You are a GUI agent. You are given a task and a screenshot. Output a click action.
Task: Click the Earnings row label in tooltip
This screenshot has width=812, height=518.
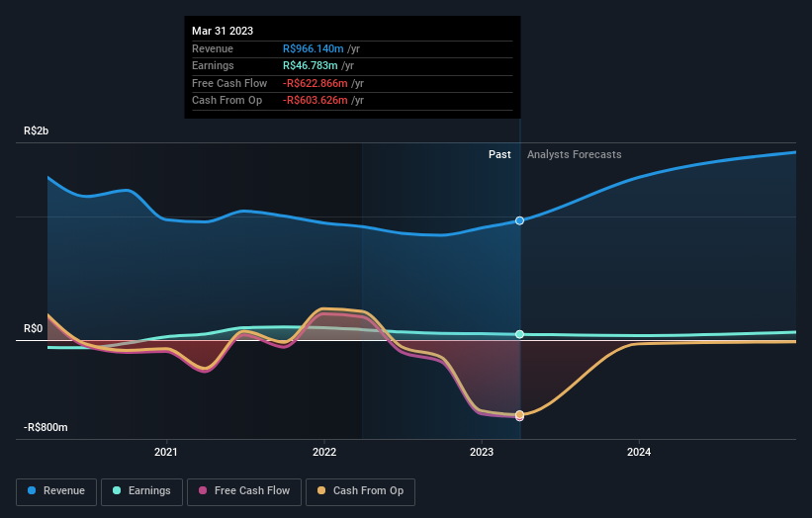click(213, 65)
